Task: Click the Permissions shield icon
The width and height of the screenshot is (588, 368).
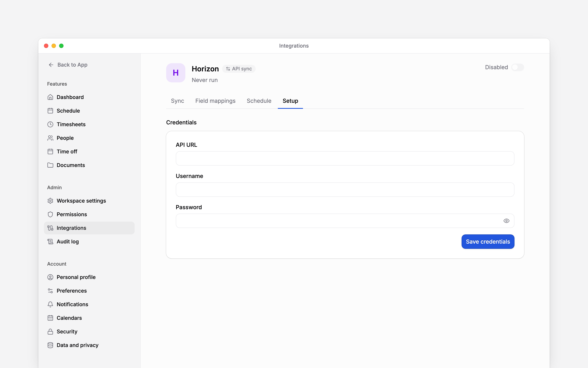Action: coord(50,214)
